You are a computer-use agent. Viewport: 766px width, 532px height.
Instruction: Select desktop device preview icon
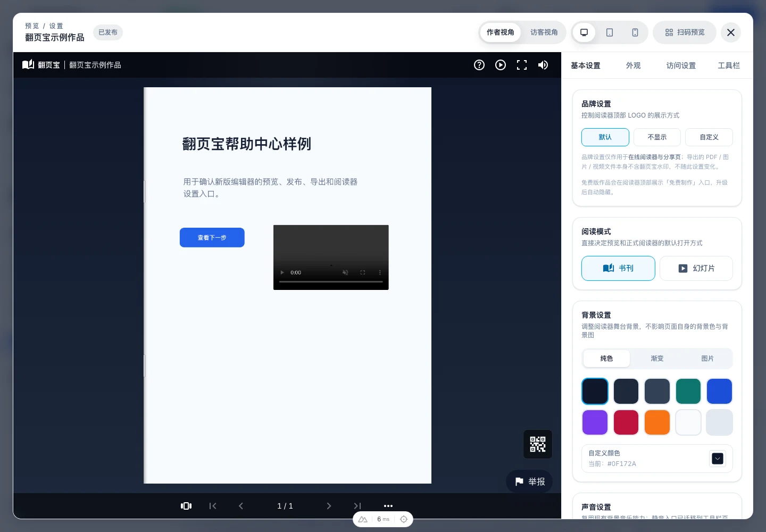[584, 32]
